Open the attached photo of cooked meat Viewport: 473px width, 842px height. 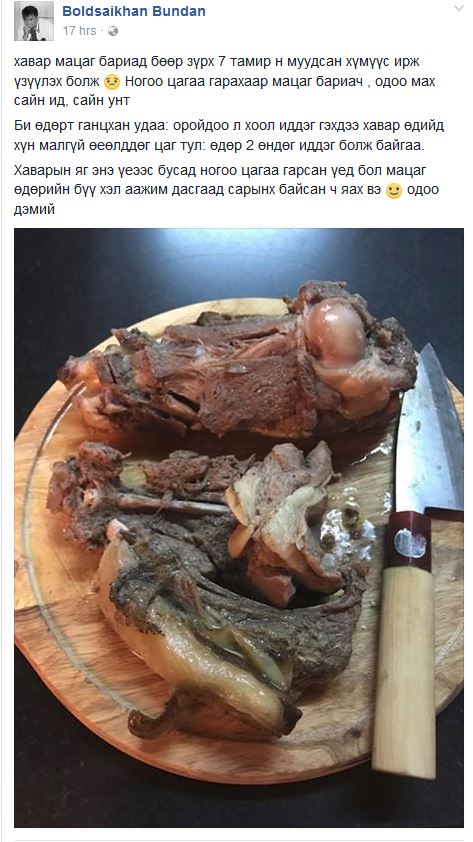(x=239, y=527)
